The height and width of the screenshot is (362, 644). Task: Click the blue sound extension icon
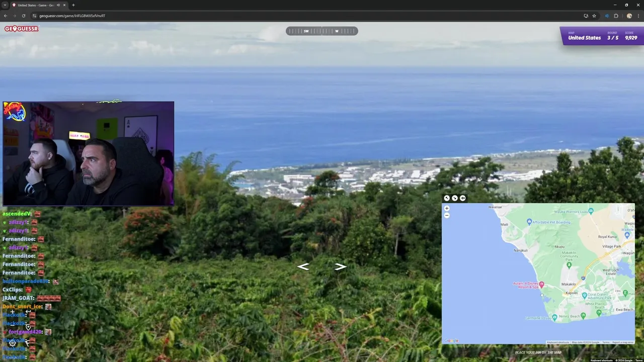(607, 16)
